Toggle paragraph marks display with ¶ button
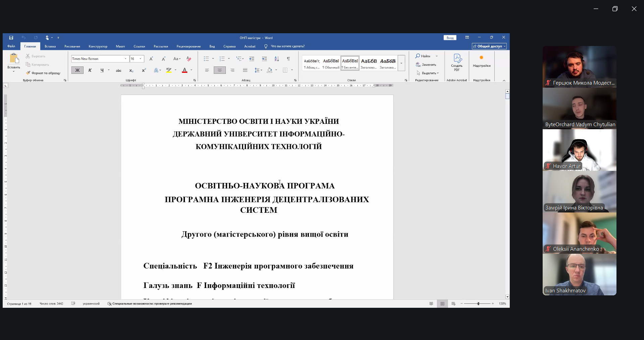 (288, 59)
